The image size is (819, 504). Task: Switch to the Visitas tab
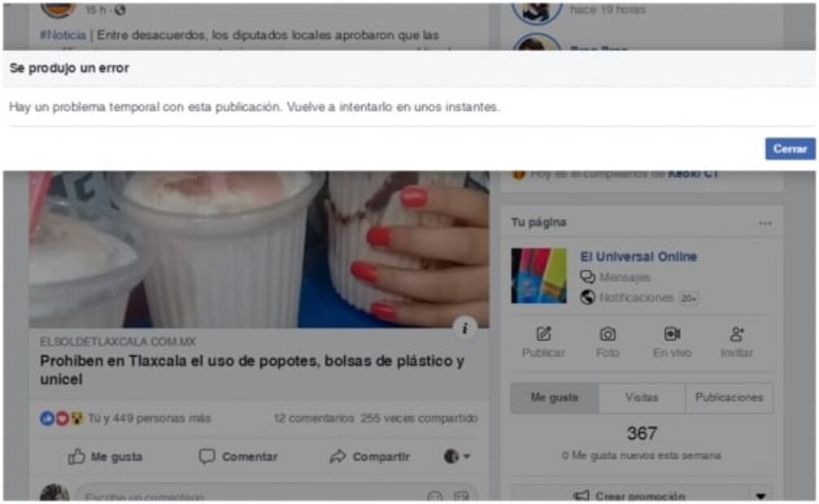pos(642,398)
